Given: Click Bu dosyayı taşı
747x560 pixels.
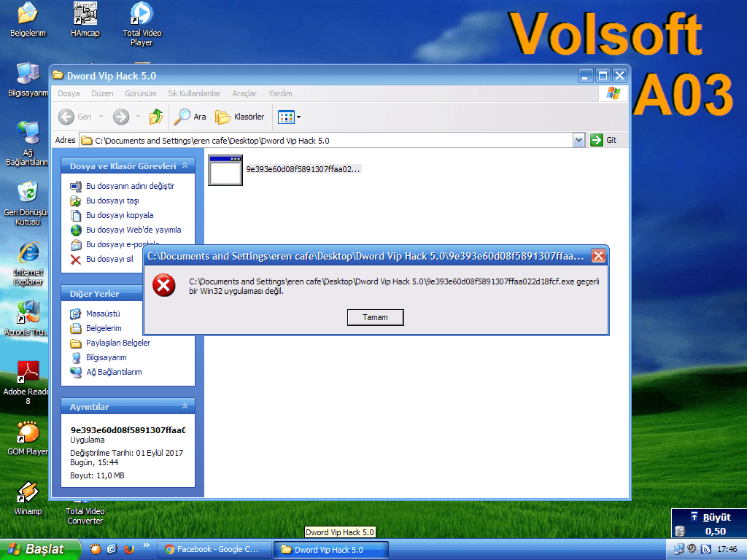Looking at the screenshot, I should tap(112, 201).
